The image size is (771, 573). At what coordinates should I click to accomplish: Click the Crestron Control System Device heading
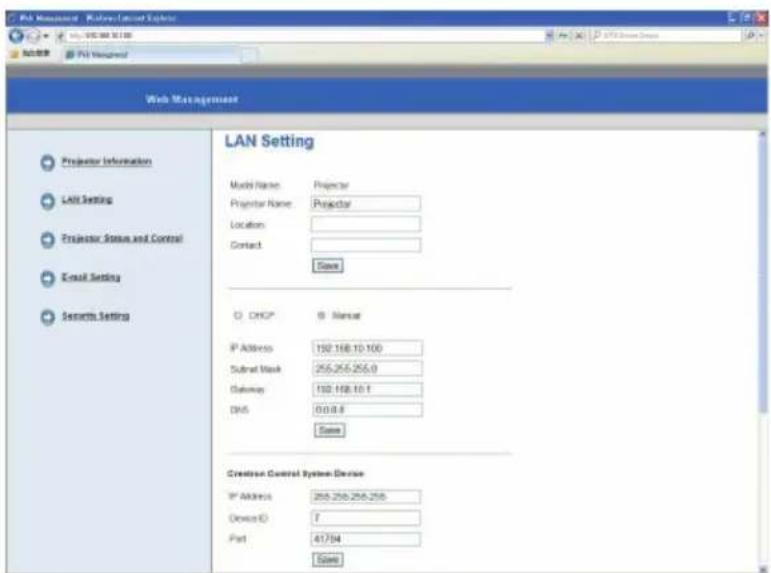[x=296, y=474]
